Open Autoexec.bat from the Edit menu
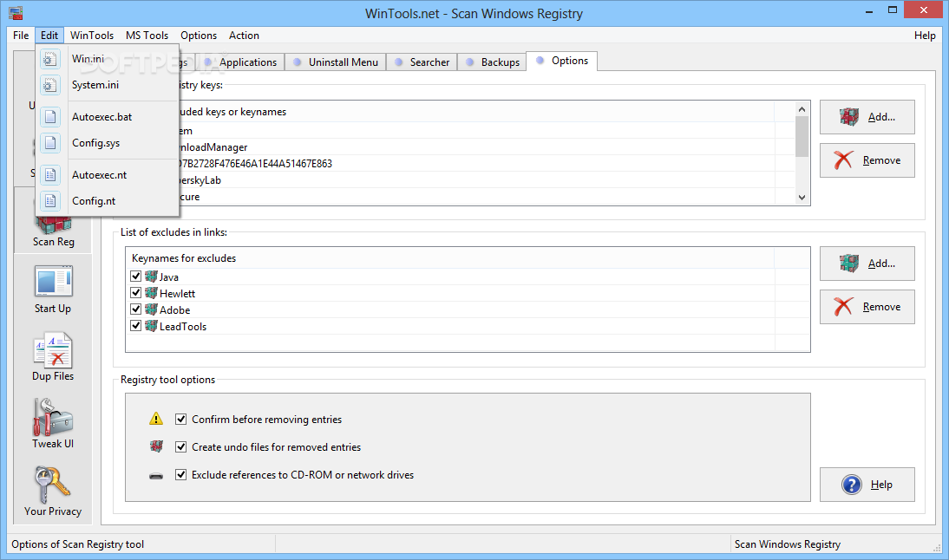Screen dimensions: 949x560 click(x=107, y=117)
